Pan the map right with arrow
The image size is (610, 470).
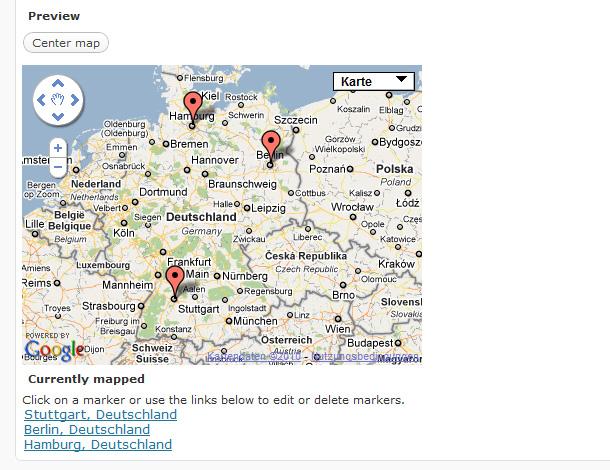(x=75, y=100)
